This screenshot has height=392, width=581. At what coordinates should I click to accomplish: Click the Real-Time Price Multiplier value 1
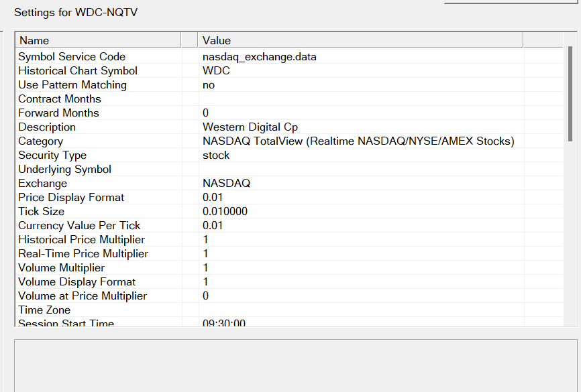206,253
